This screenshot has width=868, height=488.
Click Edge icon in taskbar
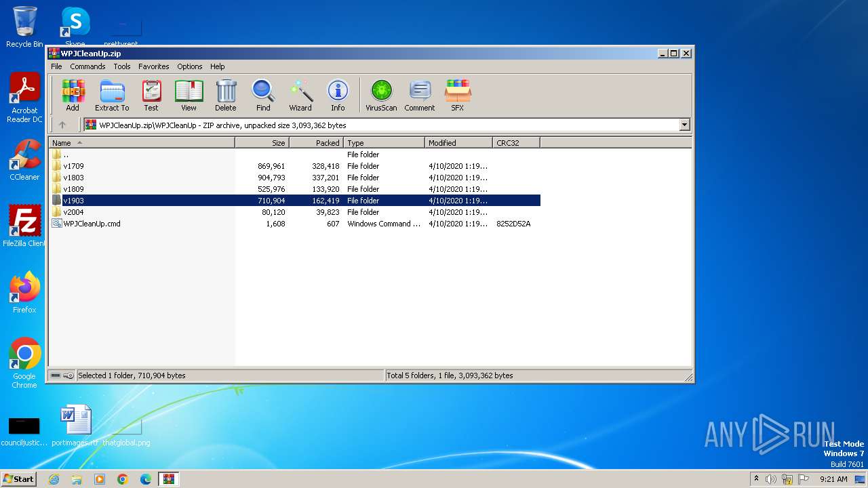coord(145,479)
